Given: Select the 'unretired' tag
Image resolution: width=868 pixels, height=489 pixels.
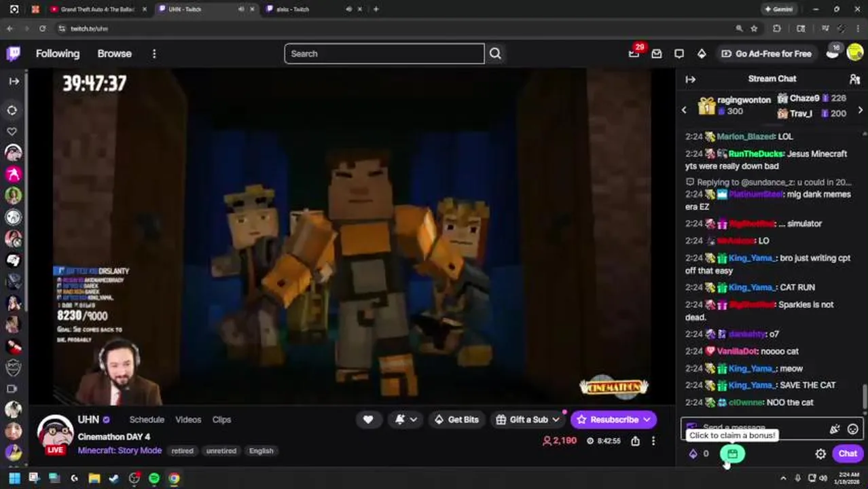Looking at the screenshot, I should click(221, 451).
